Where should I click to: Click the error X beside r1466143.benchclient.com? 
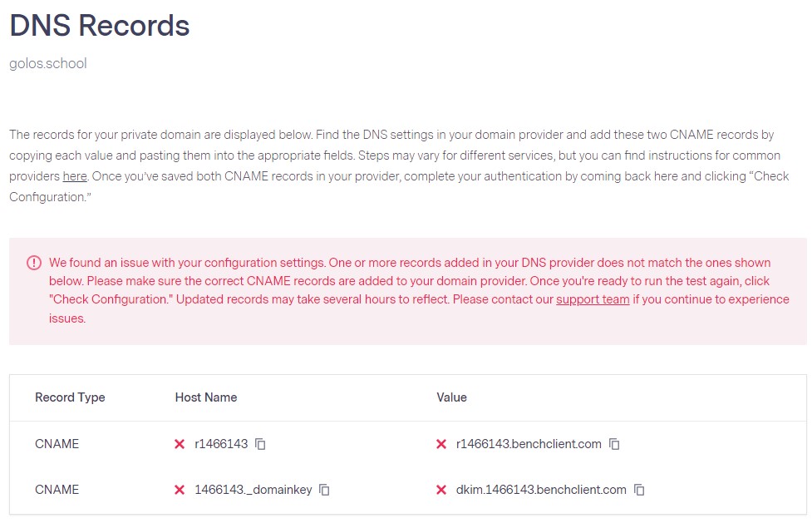(441, 444)
